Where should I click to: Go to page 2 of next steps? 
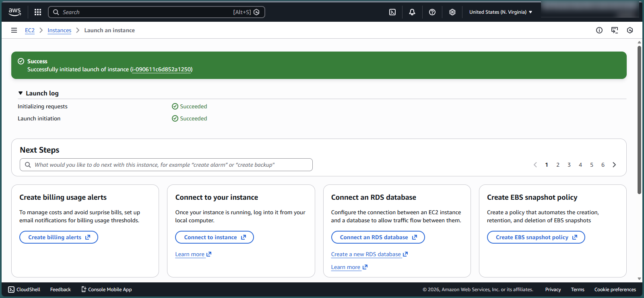[558, 165]
